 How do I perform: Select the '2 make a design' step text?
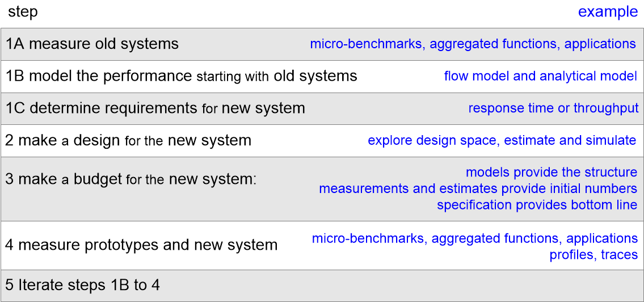(62, 140)
